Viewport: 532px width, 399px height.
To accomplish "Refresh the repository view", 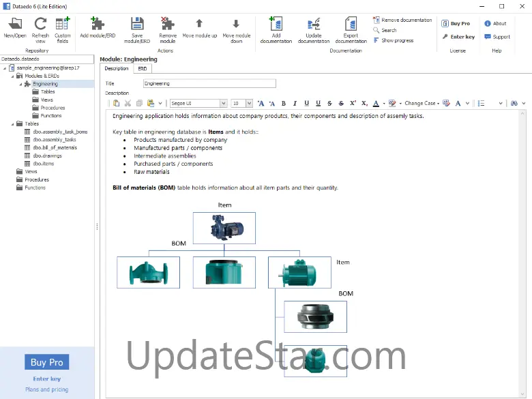I will [40, 24].
